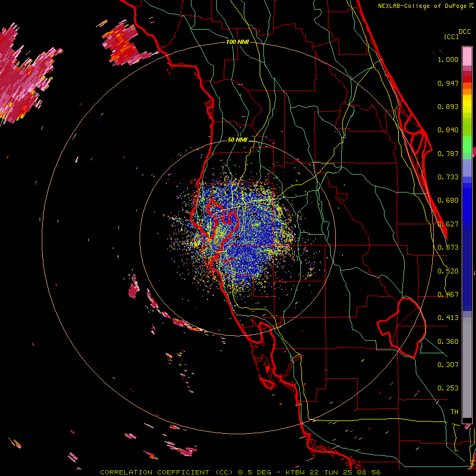Click the 22 JUN 25 date text
This screenshot has width=476, height=476.
[x=332, y=472]
